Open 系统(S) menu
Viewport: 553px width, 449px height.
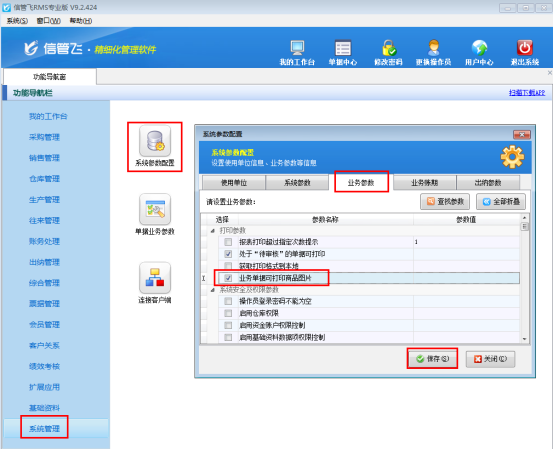tap(17, 21)
